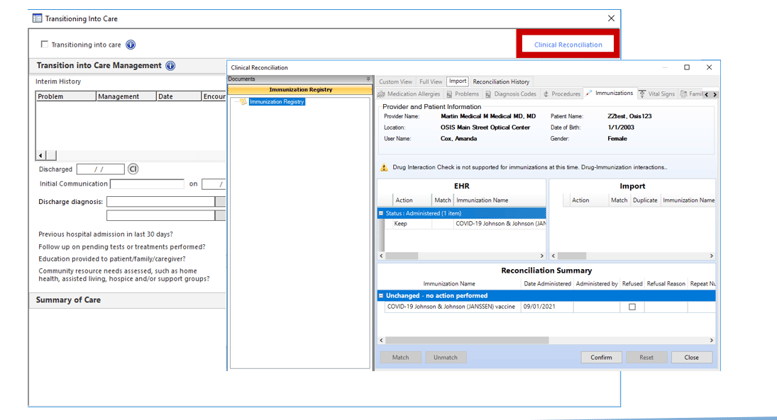Open the Medication Allergies tab
The width and height of the screenshot is (777, 420).
coord(409,94)
